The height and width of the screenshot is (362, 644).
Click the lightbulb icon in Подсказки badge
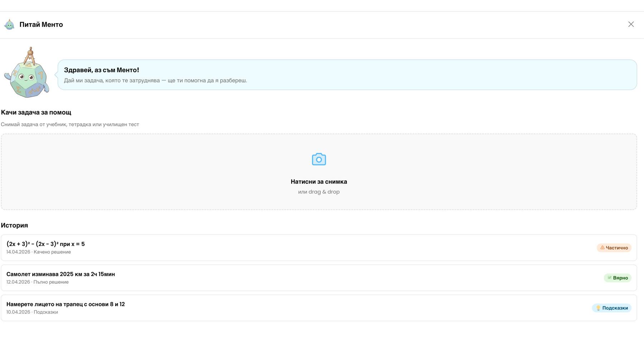pos(598,308)
